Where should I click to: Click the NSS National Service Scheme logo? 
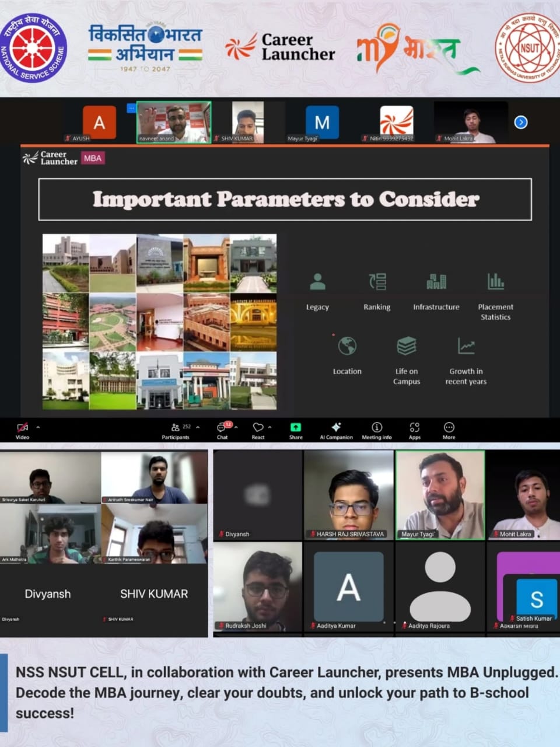coord(34,48)
